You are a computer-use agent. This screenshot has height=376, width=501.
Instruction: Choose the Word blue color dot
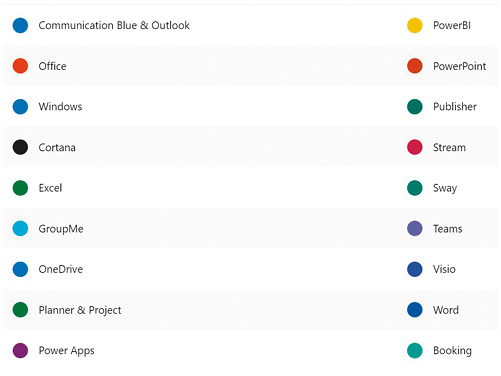click(x=415, y=310)
